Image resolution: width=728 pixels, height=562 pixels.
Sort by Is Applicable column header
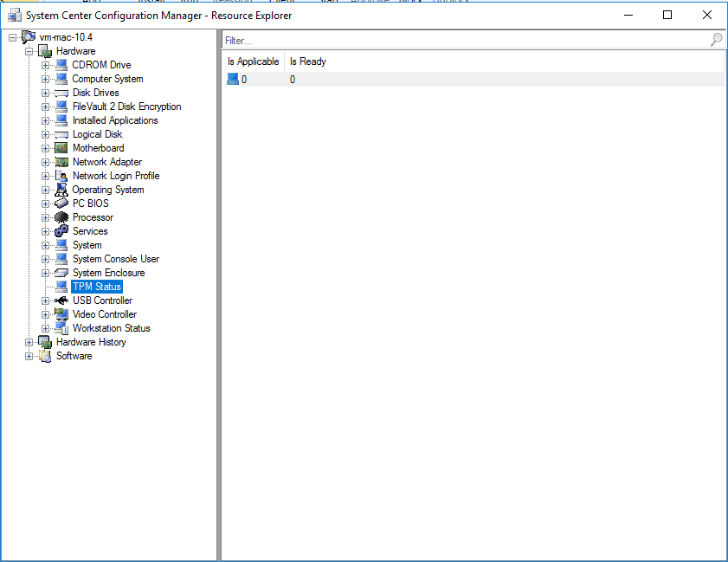(253, 61)
